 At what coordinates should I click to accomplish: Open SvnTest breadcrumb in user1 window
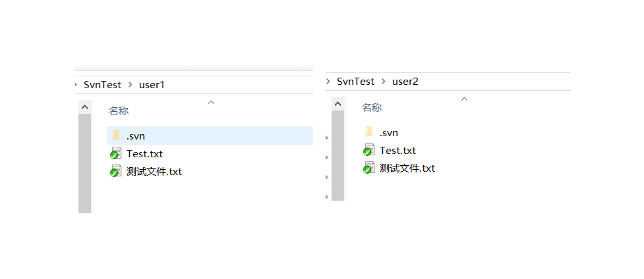click(102, 84)
